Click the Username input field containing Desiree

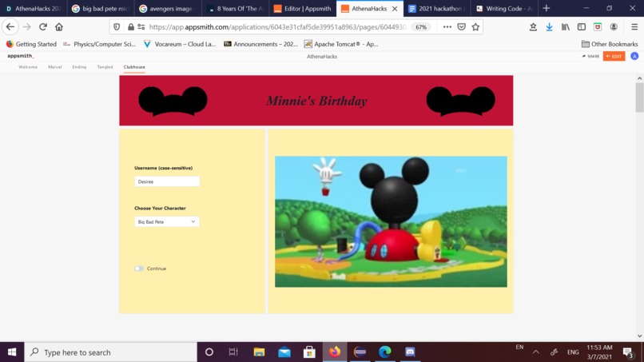point(167,181)
